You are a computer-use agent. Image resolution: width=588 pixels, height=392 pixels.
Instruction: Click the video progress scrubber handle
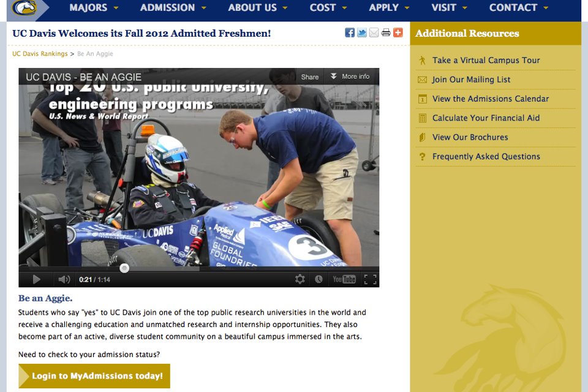tap(124, 268)
